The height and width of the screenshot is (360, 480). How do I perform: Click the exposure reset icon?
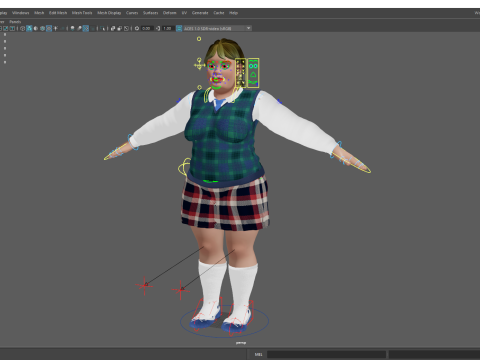click(137, 28)
